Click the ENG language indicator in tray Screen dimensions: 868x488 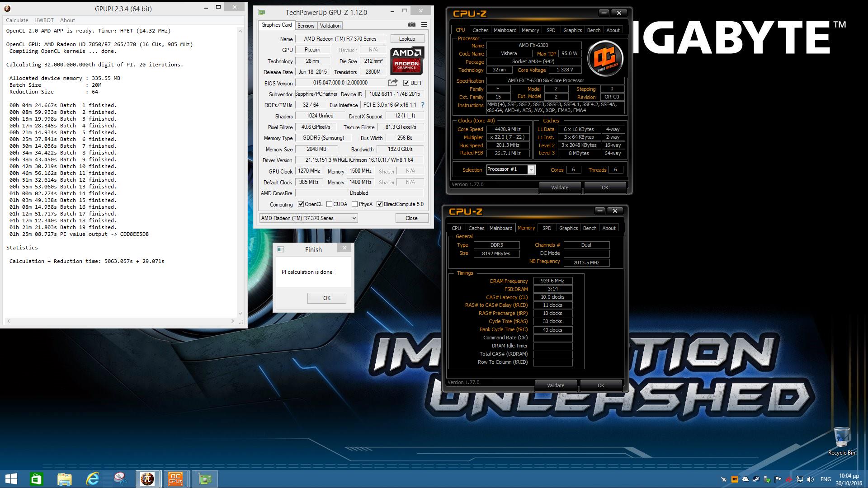[x=826, y=479]
